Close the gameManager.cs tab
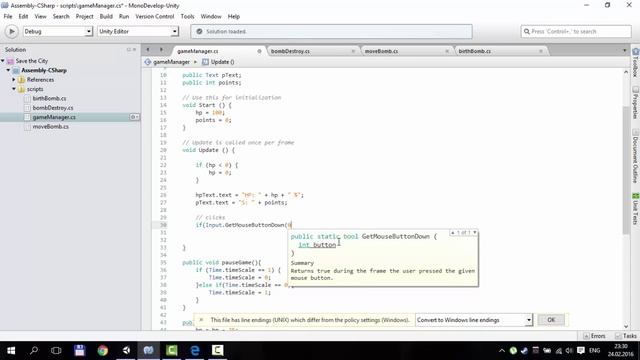The image size is (640, 360). click(x=259, y=51)
